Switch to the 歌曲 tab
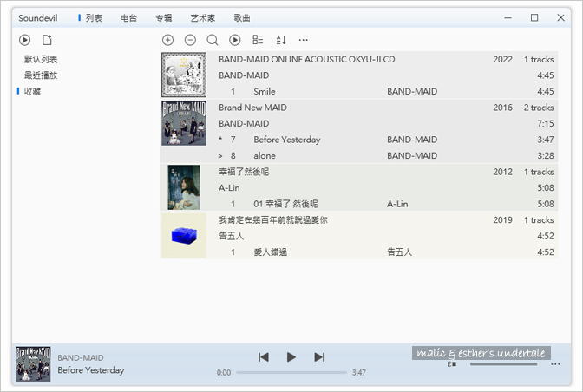 [x=242, y=18]
